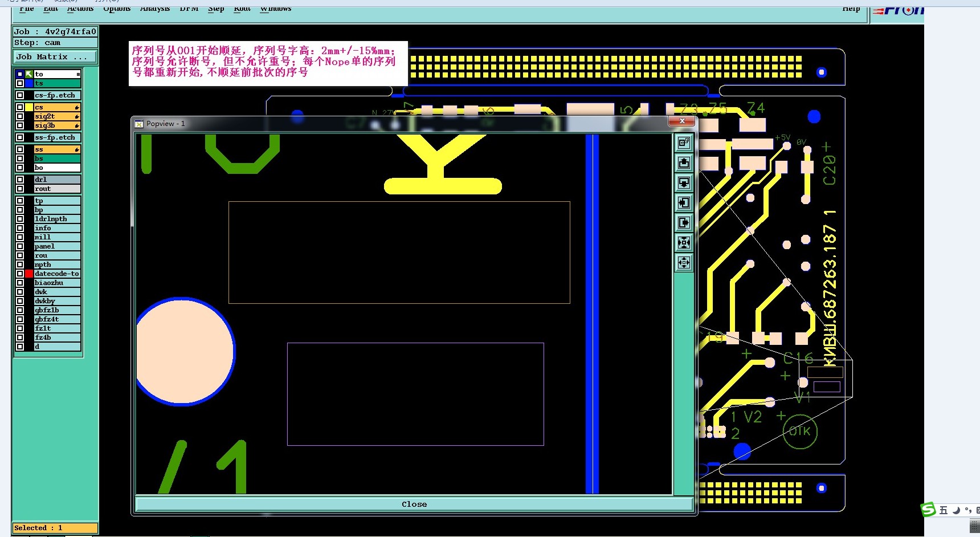Screen dimensions: 980x537
Task: Open the Step menu
Action: [216, 9]
